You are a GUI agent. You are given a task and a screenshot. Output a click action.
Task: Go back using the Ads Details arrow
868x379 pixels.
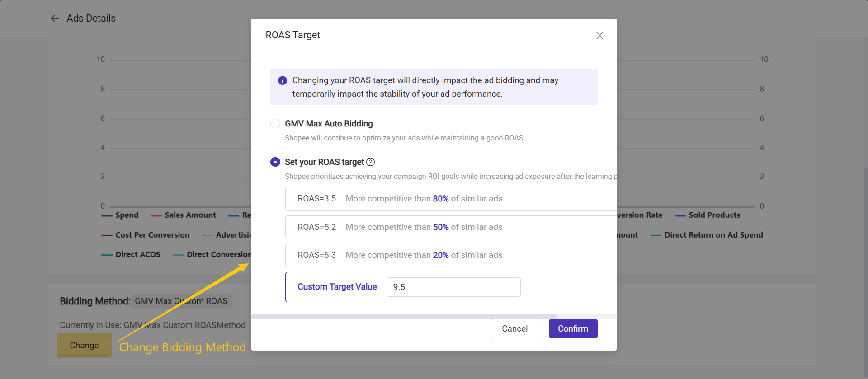tap(55, 19)
